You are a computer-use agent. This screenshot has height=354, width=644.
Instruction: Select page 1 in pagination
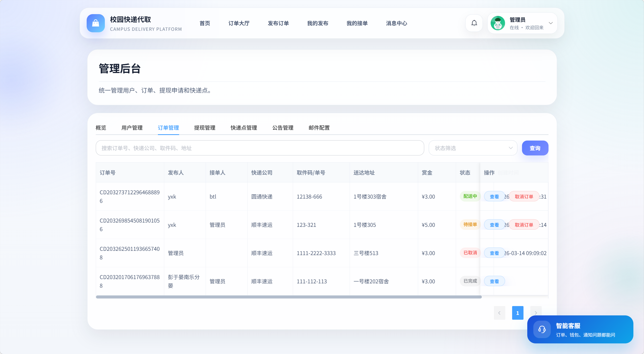click(x=517, y=313)
